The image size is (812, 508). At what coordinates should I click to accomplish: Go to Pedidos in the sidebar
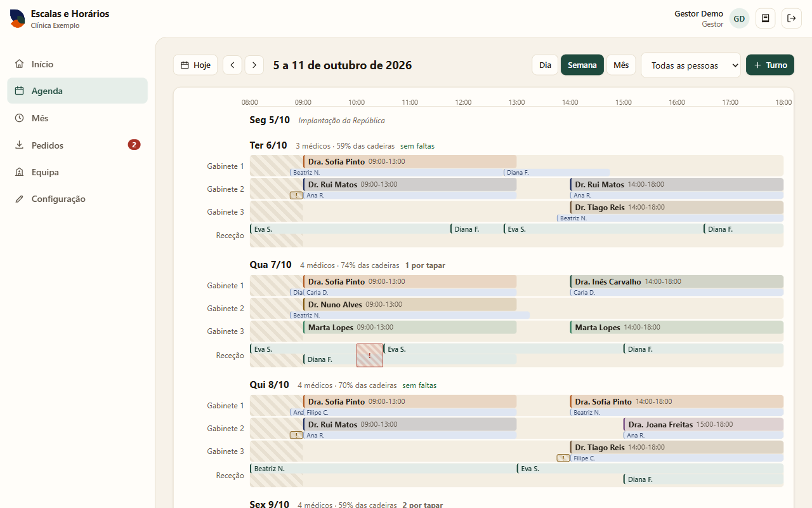pyautogui.click(x=77, y=145)
